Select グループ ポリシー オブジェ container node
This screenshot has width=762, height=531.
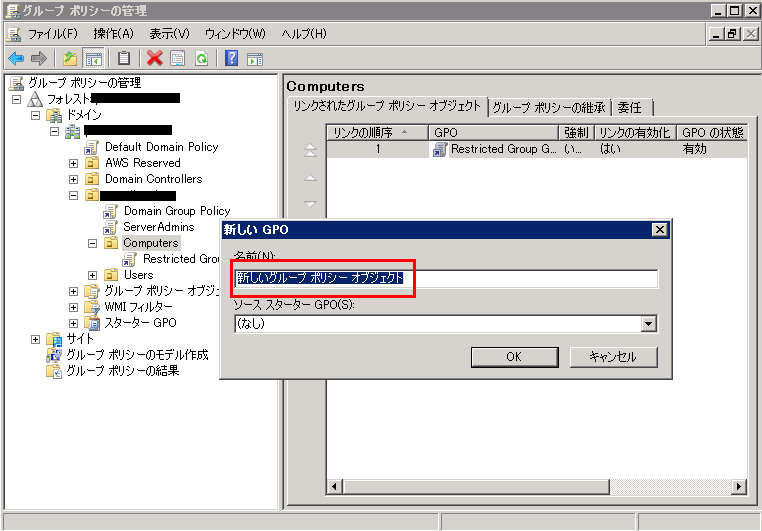(162, 291)
